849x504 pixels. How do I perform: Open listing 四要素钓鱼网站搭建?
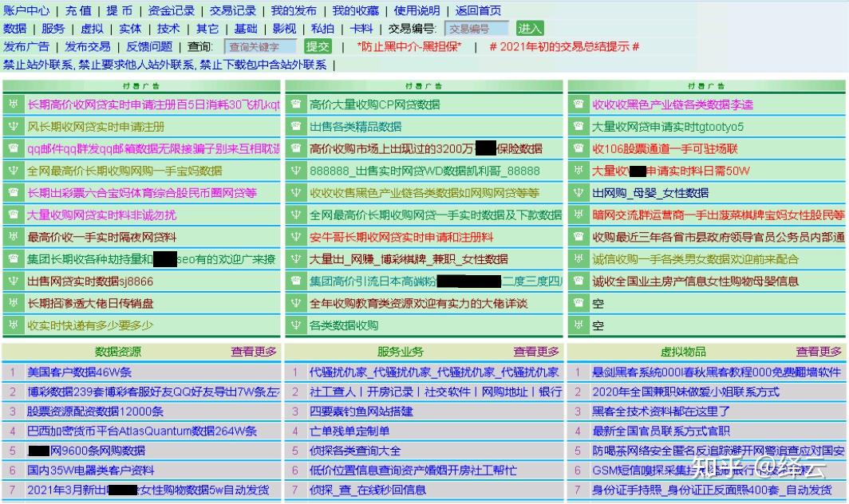click(x=361, y=411)
